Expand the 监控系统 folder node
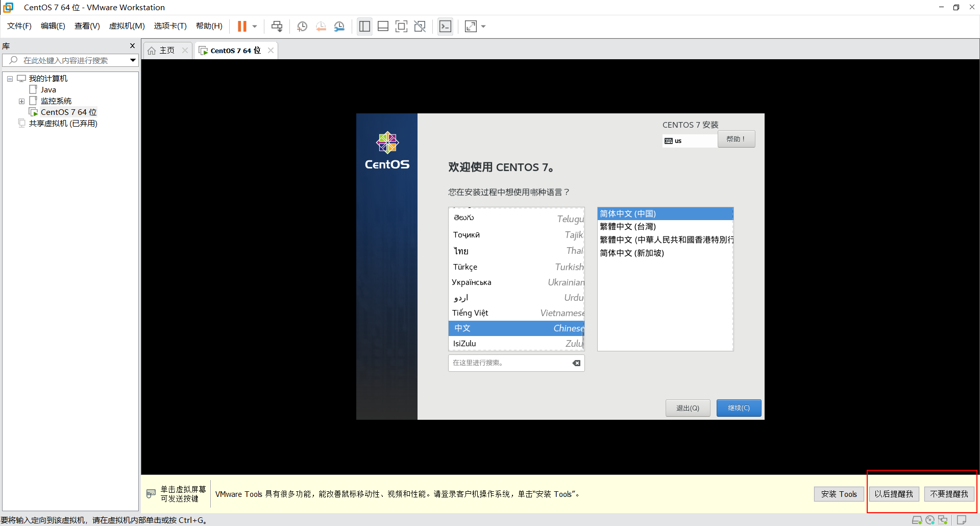980x526 pixels. click(x=21, y=101)
